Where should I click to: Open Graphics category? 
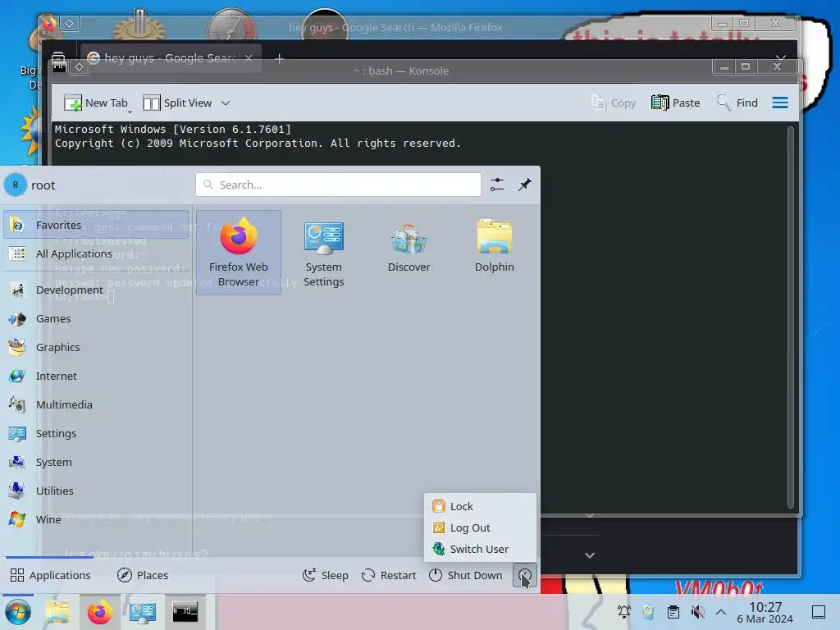(96, 347)
